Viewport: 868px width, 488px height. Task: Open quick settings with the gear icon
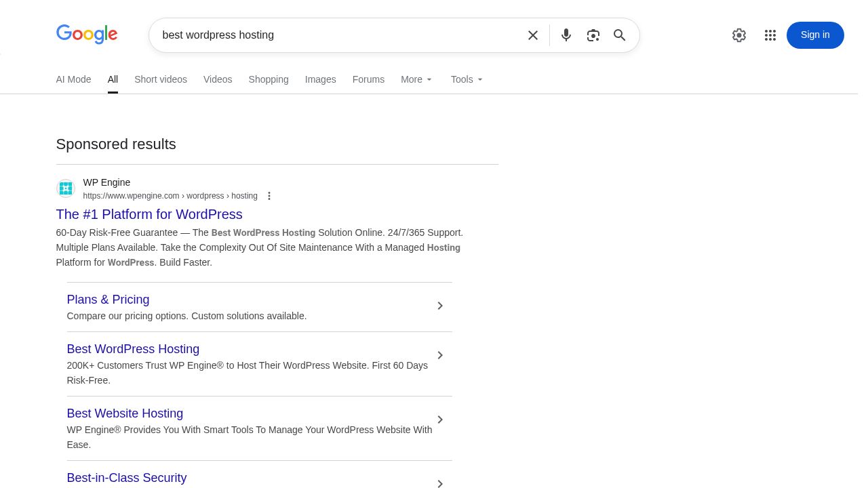click(738, 35)
